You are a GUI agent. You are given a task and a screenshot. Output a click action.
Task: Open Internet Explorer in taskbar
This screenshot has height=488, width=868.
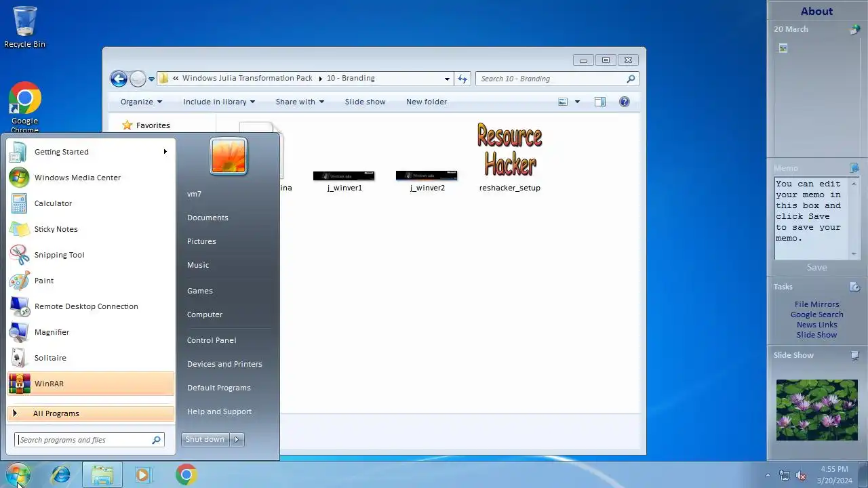(61, 474)
